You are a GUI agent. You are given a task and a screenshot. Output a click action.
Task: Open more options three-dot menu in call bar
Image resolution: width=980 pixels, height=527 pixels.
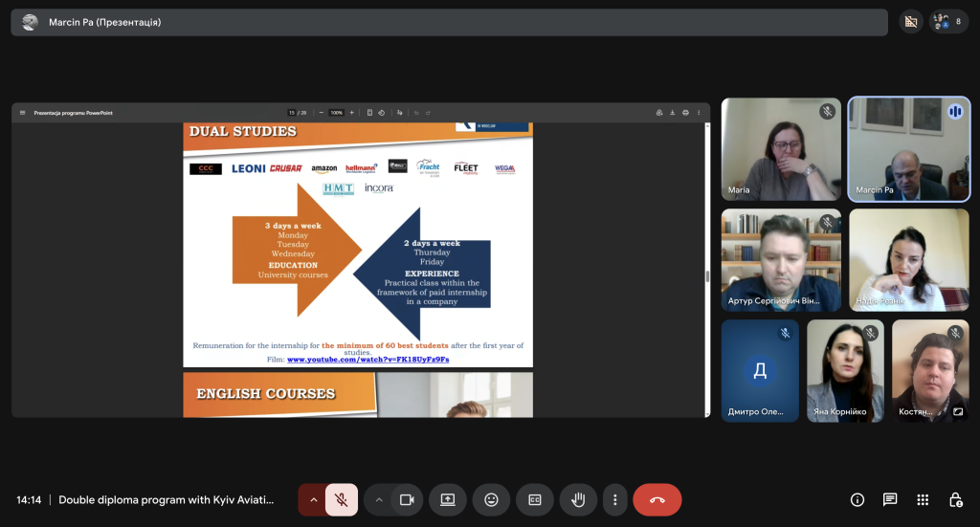coord(615,499)
